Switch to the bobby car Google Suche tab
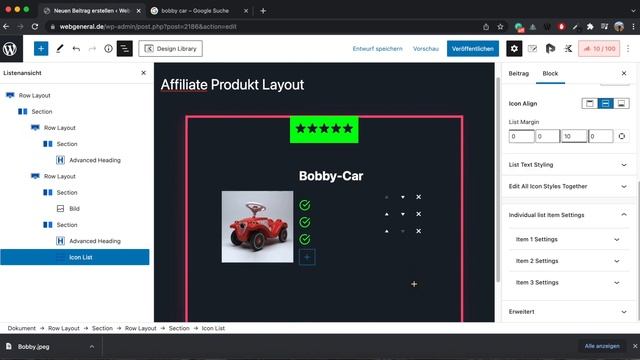 coord(195,11)
